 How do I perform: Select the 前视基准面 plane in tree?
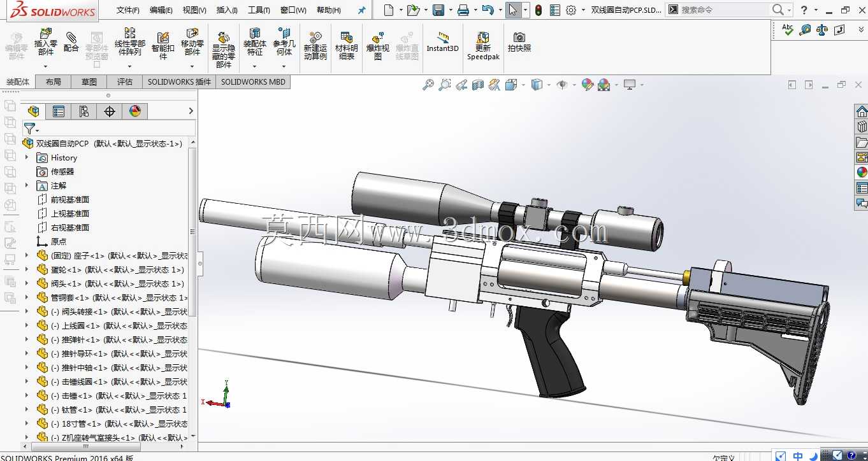coord(70,199)
